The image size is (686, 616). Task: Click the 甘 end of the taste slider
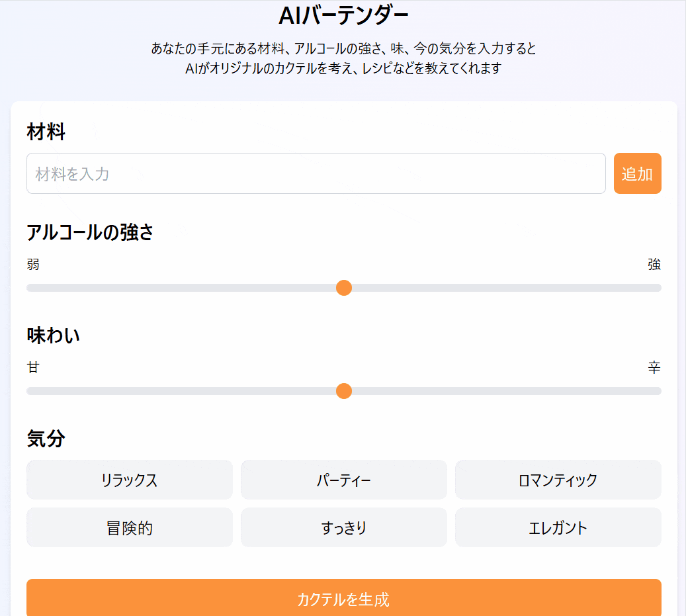pos(32,391)
